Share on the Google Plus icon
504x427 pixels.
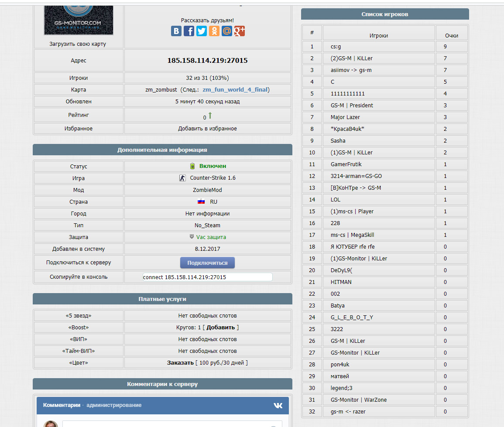pyautogui.click(x=240, y=31)
